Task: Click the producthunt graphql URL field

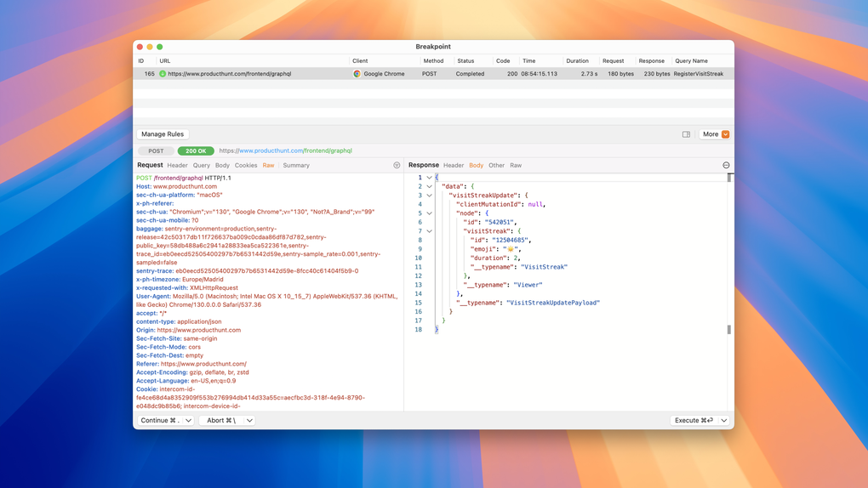Action: (x=285, y=150)
